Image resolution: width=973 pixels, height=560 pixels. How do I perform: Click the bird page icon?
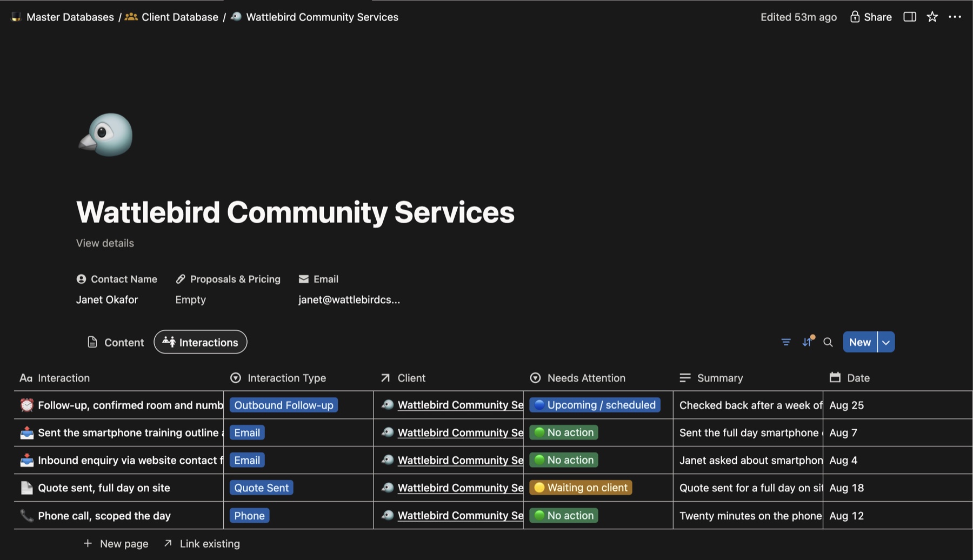(106, 135)
